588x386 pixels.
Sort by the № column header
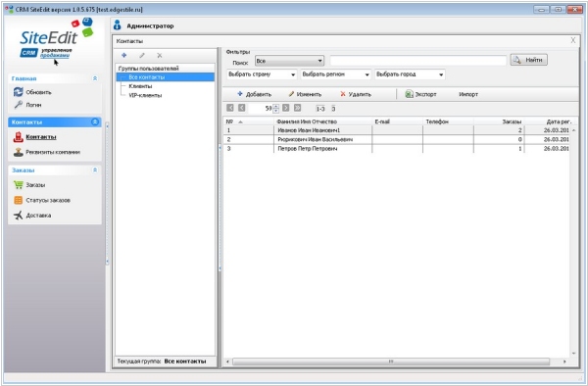pos(248,121)
